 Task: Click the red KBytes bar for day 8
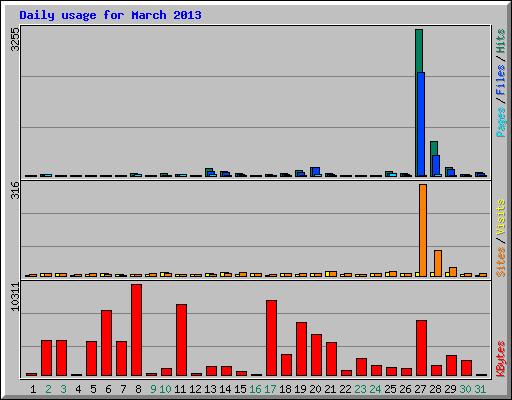136,330
